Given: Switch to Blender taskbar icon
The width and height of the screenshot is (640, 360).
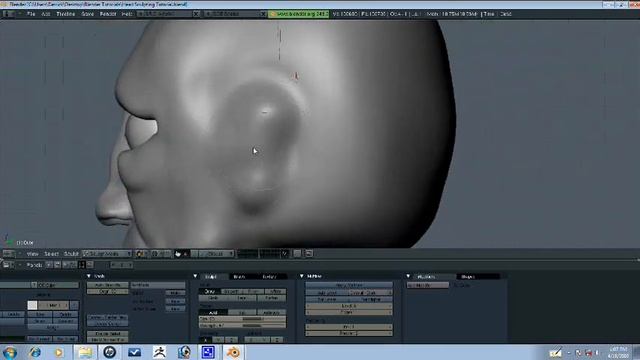Looking at the screenshot, I should pos(233,352).
